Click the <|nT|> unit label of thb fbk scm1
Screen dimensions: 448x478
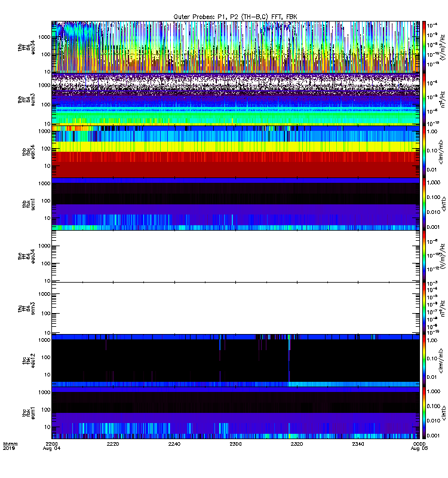pyautogui.click(x=444, y=204)
